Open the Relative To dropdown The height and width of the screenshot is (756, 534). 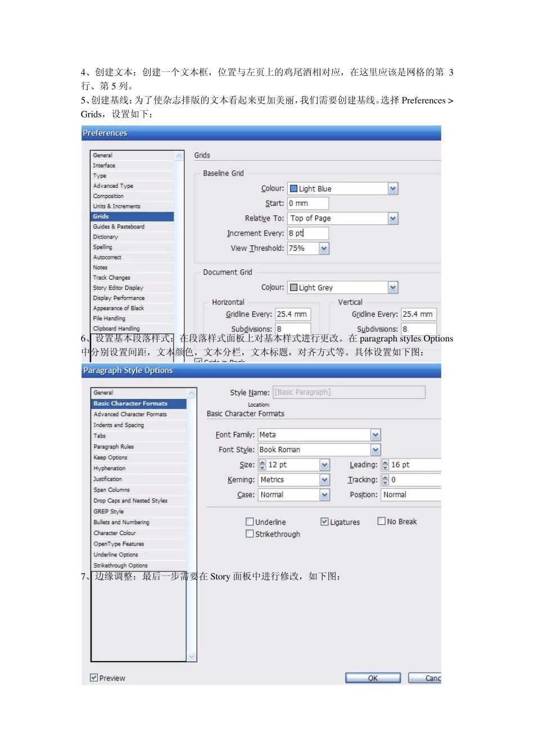(x=393, y=218)
